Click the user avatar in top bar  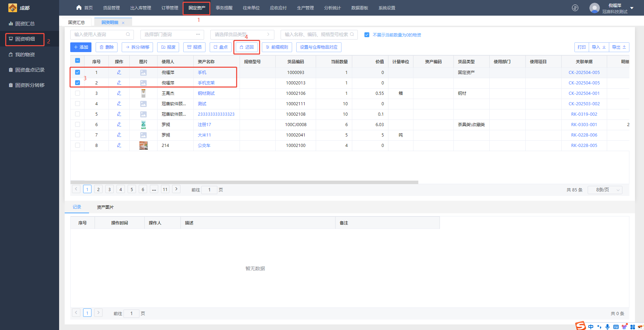point(594,8)
